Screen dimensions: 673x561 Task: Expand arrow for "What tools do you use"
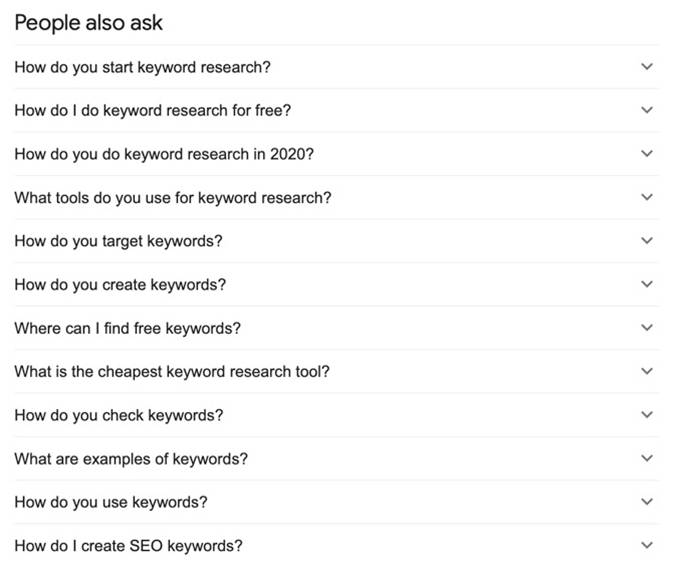pyautogui.click(x=646, y=197)
